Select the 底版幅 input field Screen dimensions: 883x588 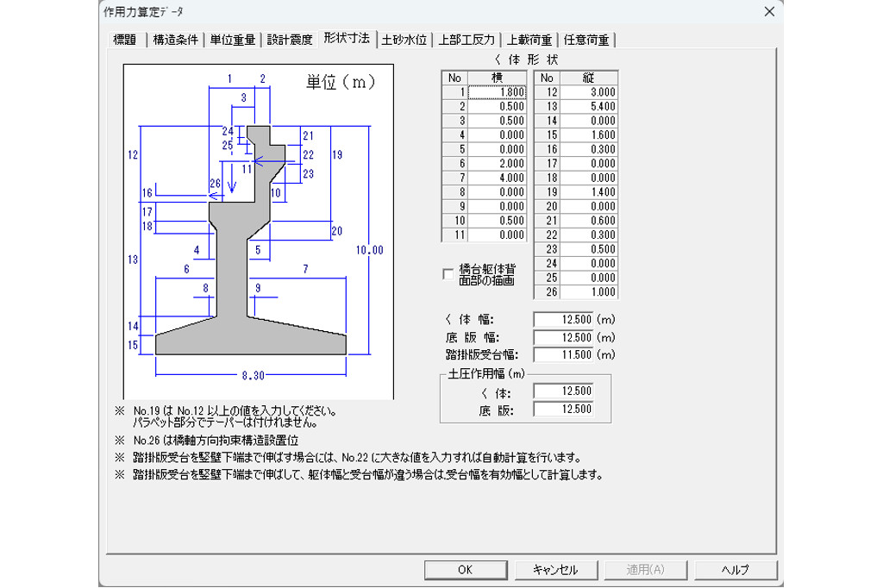[565, 339]
